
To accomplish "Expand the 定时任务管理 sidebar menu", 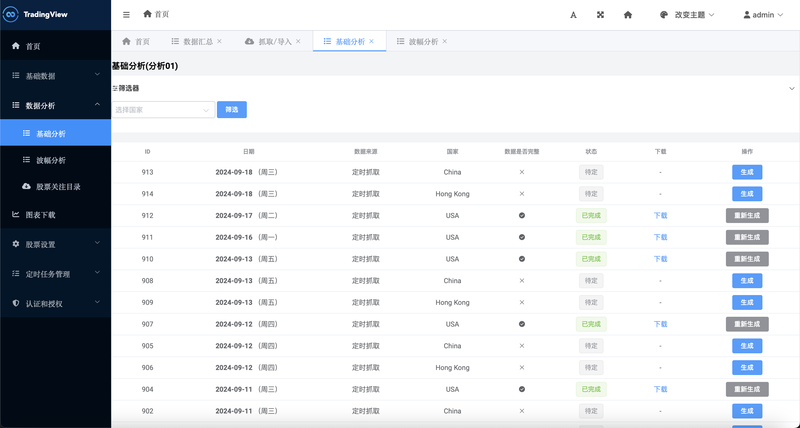I will [x=97, y=272].
